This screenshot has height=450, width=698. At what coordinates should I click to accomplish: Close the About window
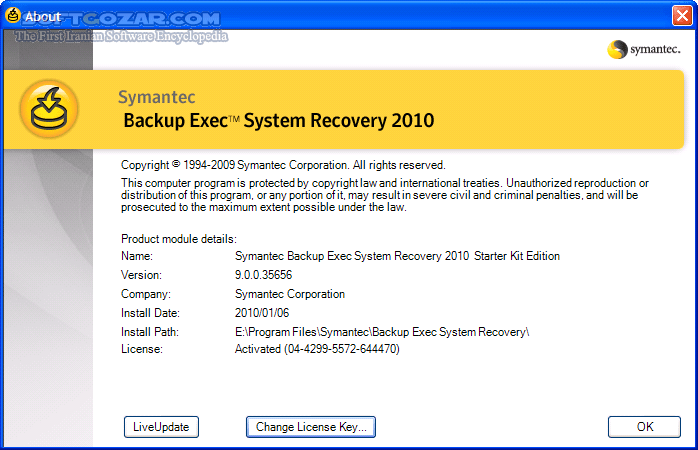(x=682, y=16)
